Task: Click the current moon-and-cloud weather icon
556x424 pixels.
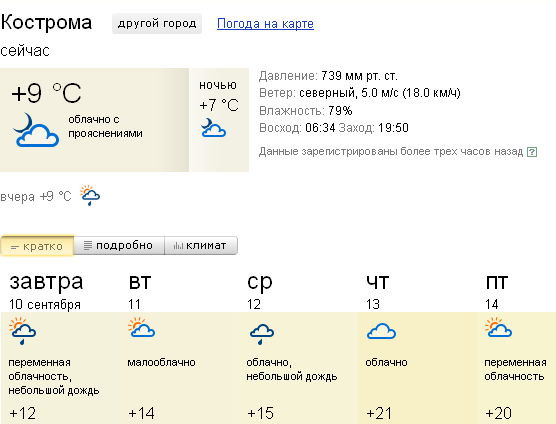Action: point(36,130)
